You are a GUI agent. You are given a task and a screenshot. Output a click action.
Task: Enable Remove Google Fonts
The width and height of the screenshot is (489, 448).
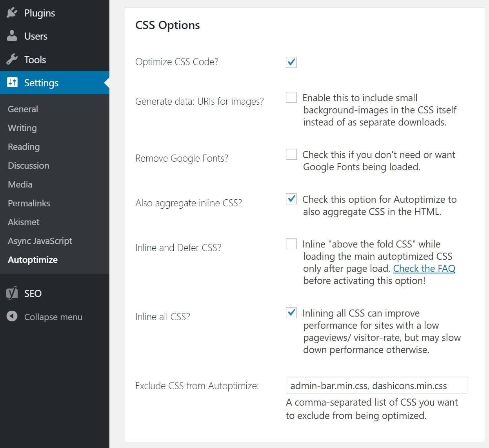pyautogui.click(x=291, y=154)
